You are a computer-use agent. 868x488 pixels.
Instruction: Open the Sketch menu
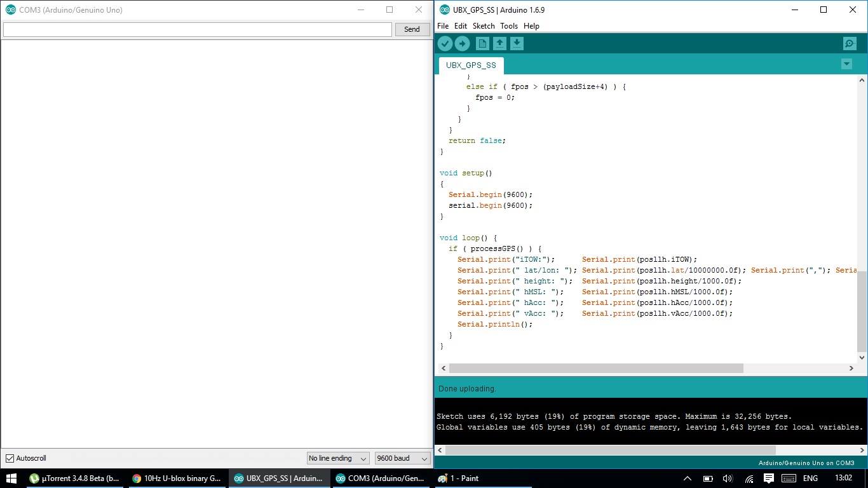coord(484,26)
